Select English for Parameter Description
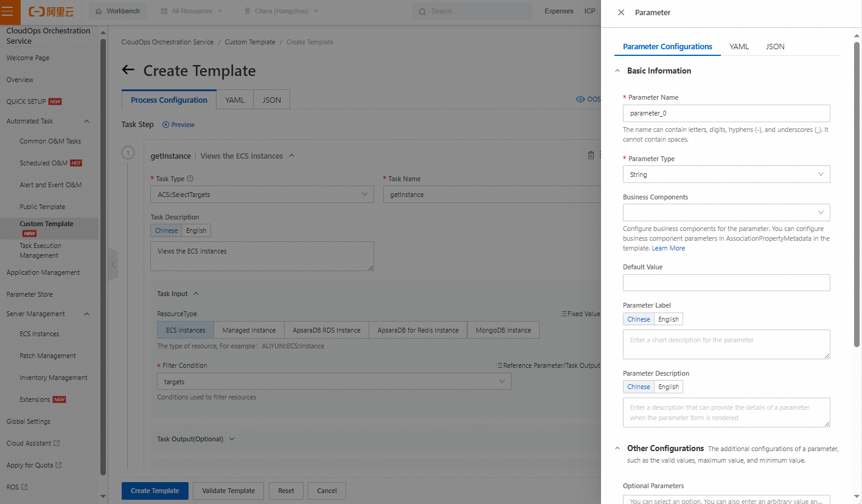862x504 pixels. coord(669,387)
